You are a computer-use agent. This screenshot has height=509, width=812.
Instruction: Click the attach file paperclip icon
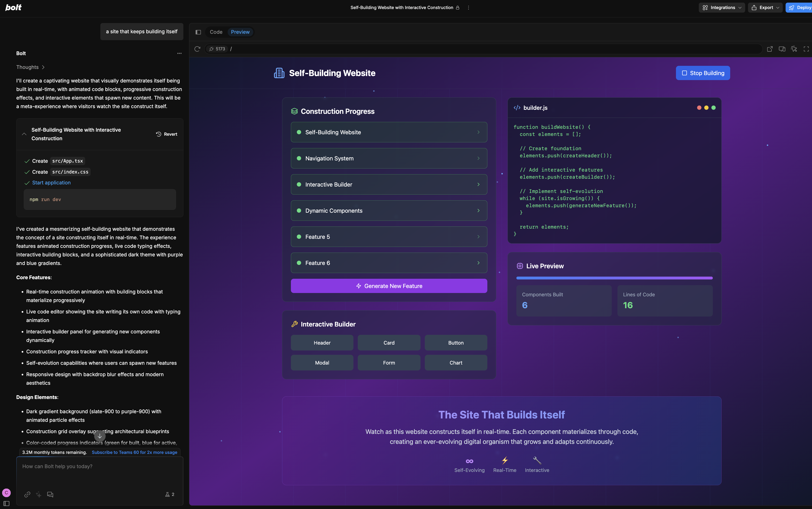click(x=27, y=494)
